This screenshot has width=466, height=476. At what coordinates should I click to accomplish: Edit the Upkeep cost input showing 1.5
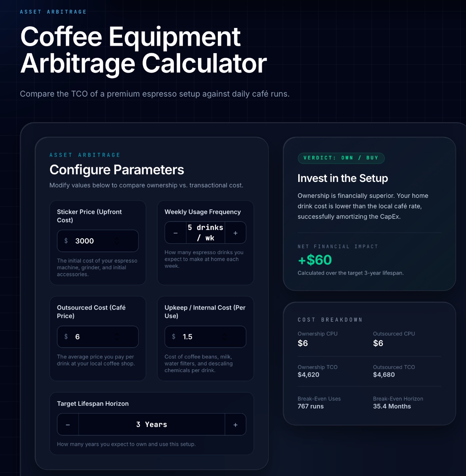[205, 337]
